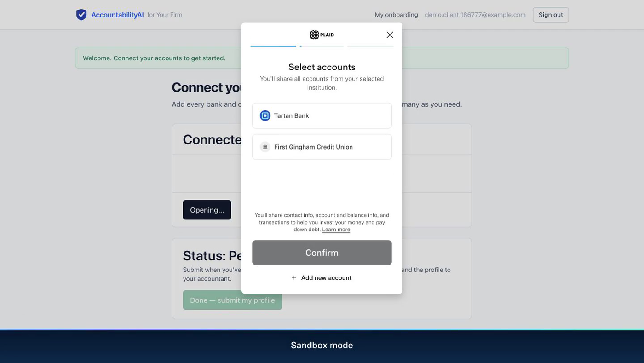Sign out of the account
The image size is (644, 363).
551,15
